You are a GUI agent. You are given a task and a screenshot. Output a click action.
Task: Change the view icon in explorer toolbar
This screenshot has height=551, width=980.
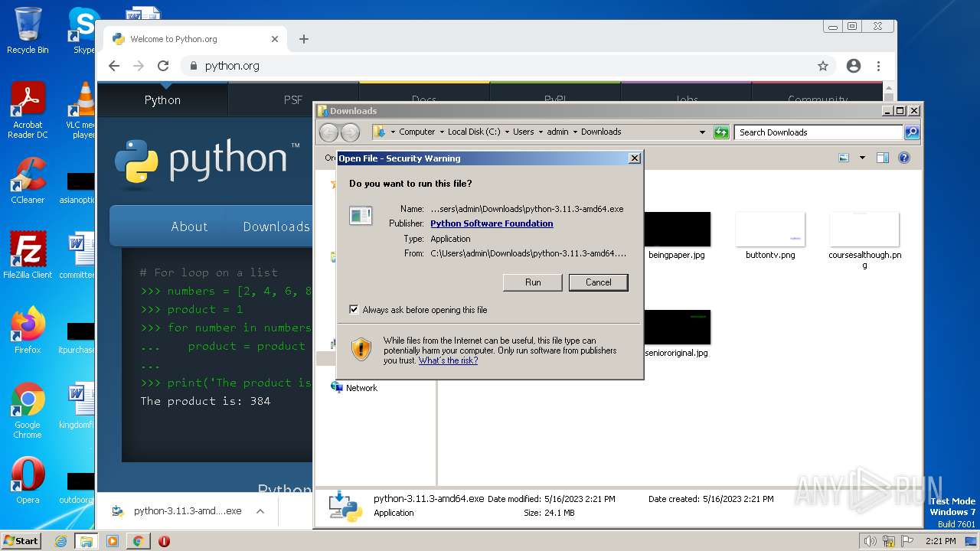click(844, 158)
